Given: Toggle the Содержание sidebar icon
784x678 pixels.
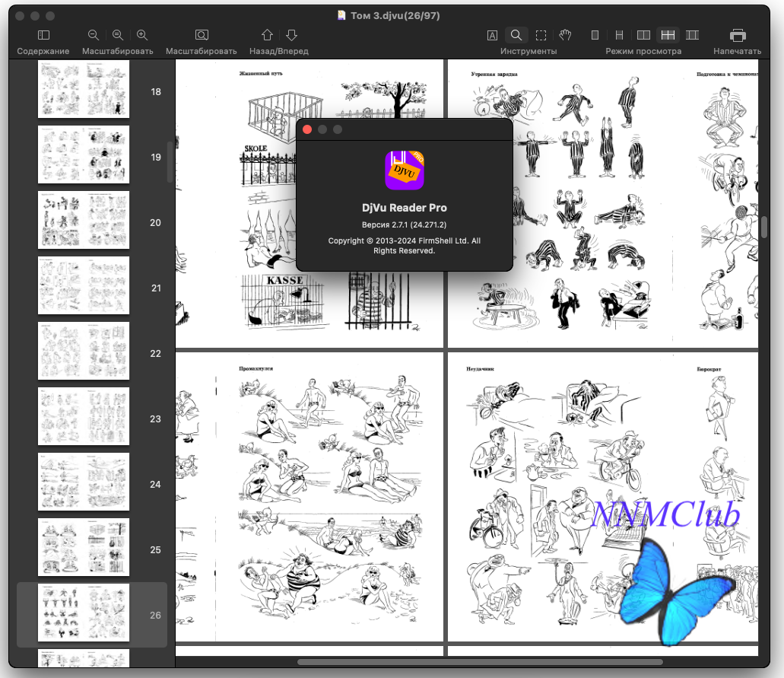Looking at the screenshot, I should click(x=43, y=35).
